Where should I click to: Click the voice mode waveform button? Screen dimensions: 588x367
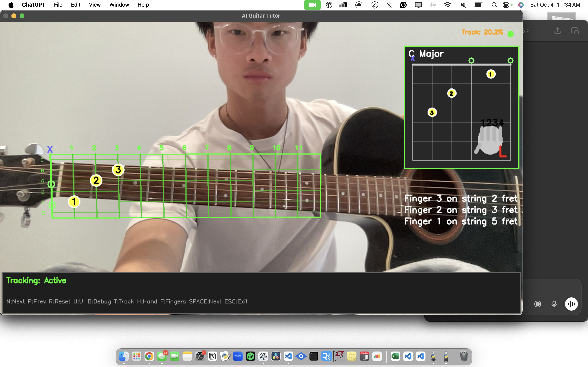[571, 304]
